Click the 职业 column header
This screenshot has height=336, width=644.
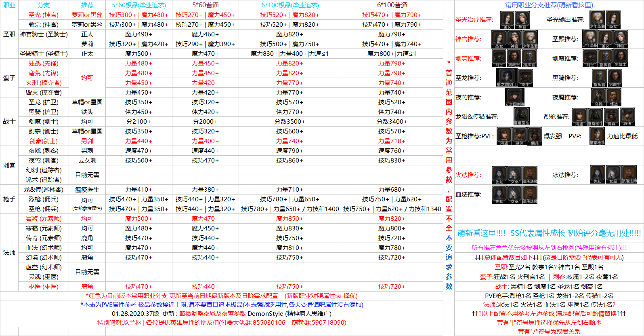9,5
